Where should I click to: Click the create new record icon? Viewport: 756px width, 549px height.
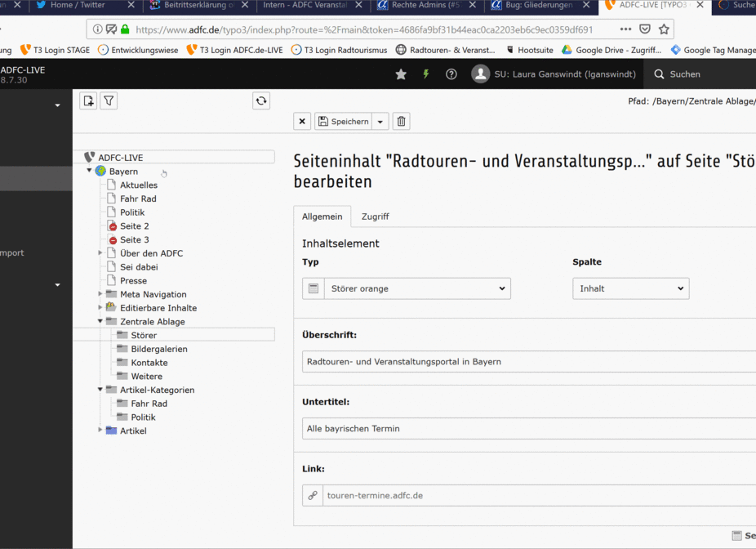[x=87, y=100]
